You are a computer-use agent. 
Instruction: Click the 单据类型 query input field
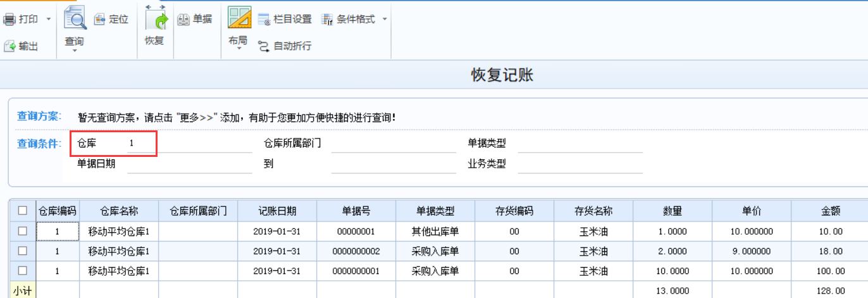point(580,144)
